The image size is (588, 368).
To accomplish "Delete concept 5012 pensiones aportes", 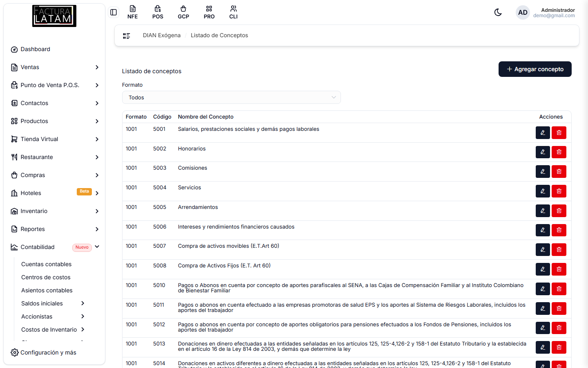I will (x=559, y=328).
